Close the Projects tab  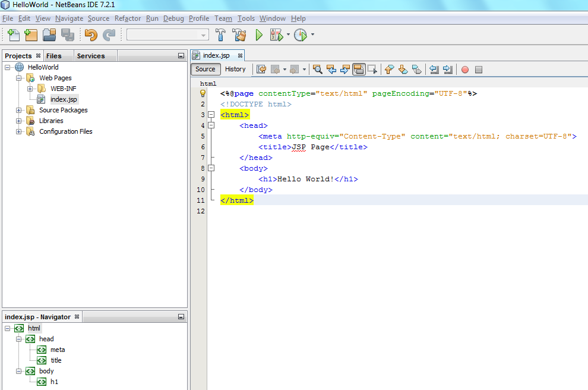pos(38,55)
